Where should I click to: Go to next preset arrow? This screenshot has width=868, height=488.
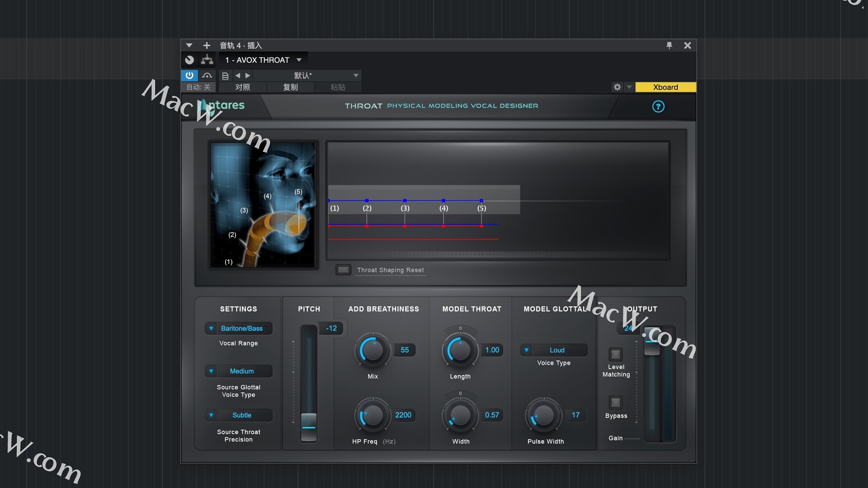click(248, 75)
